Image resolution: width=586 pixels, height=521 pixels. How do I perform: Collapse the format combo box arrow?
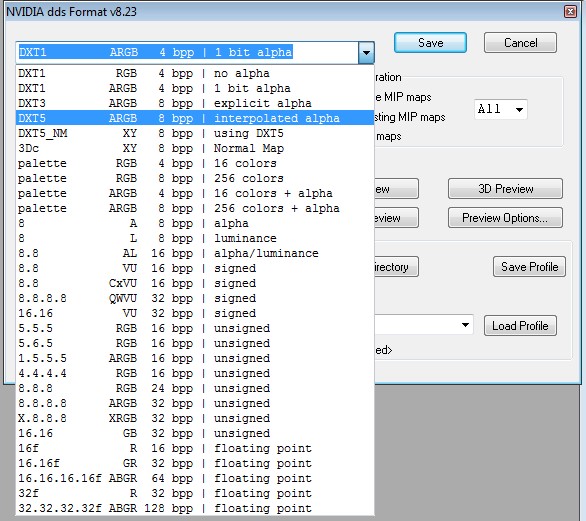(x=366, y=52)
